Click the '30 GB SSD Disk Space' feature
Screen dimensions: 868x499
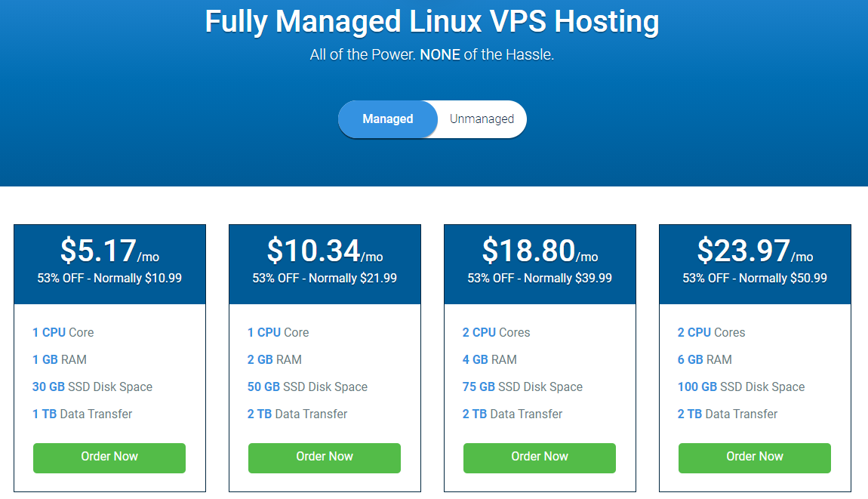click(92, 387)
